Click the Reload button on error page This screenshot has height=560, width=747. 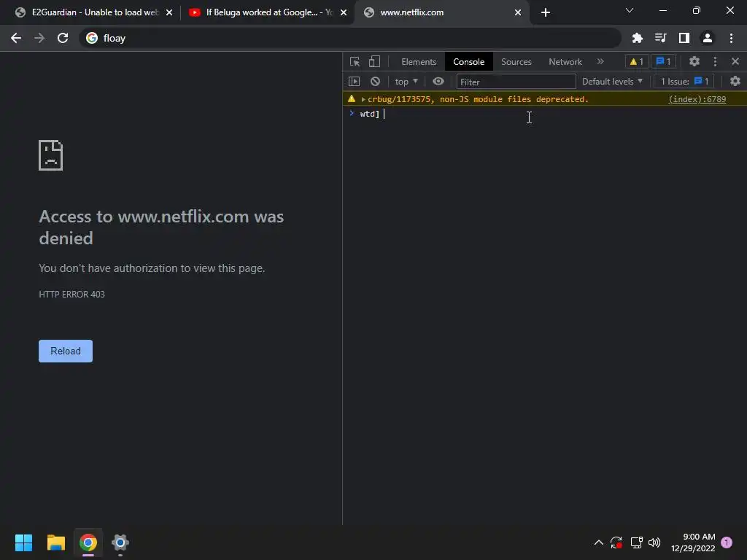coord(66,351)
